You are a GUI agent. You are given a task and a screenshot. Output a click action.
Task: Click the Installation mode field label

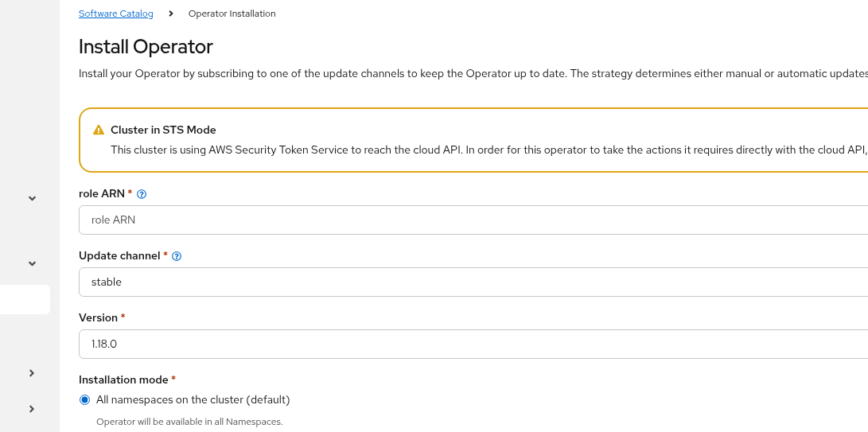pyautogui.click(x=123, y=379)
